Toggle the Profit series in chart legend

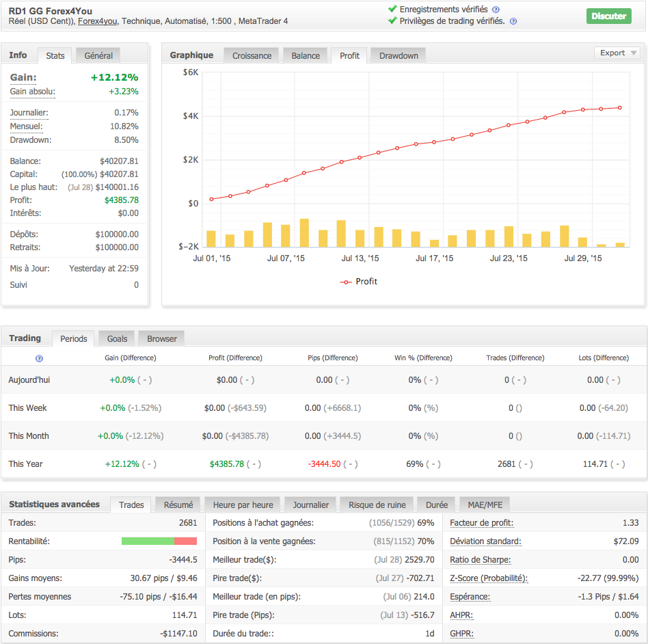[359, 282]
